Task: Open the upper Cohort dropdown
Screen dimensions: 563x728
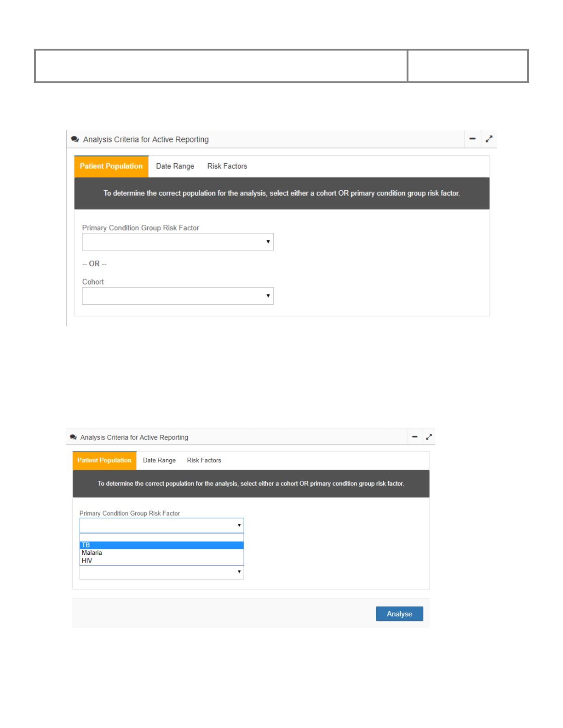Action: coord(178,296)
